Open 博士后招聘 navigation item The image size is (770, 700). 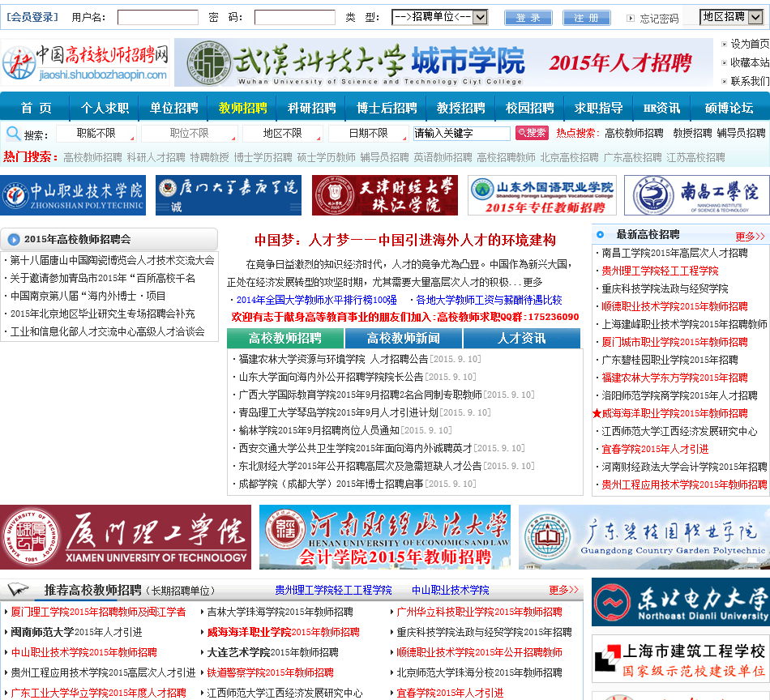click(x=387, y=108)
